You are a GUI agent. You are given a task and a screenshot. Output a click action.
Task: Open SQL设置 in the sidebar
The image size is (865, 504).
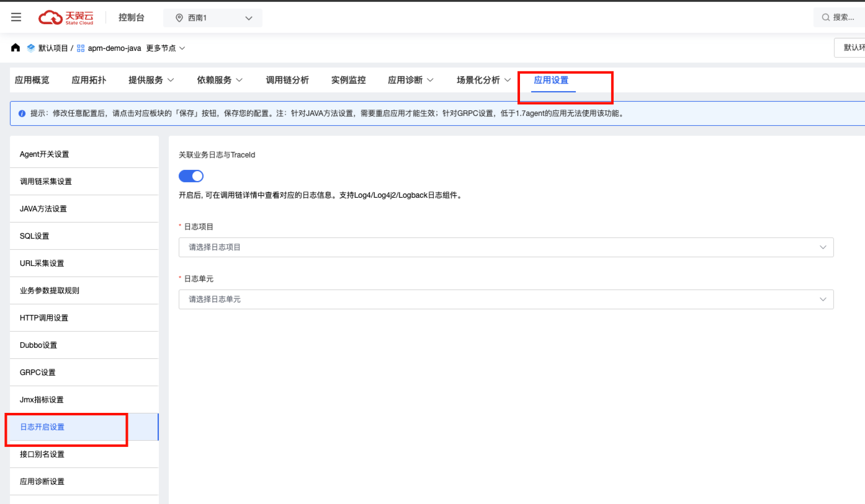(x=84, y=236)
